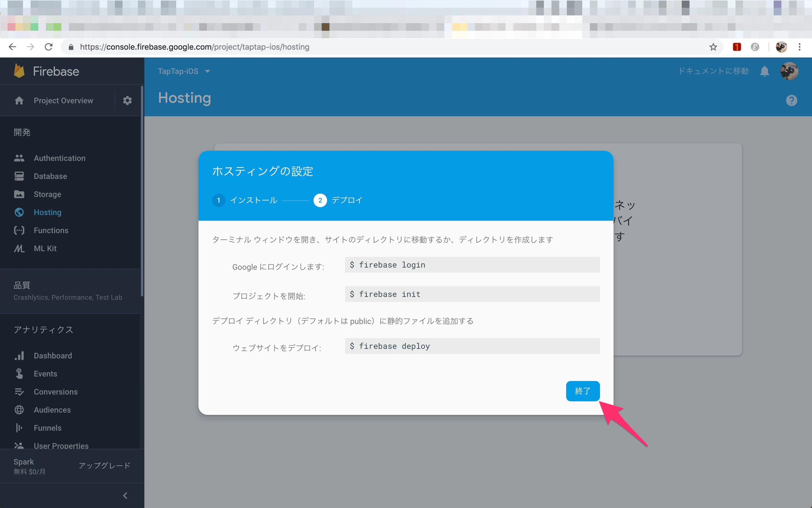Open the analytics Dashboard icon
The height and width of the screenshot is (508, 812).
pyautogui.click(x=19, y=356)
